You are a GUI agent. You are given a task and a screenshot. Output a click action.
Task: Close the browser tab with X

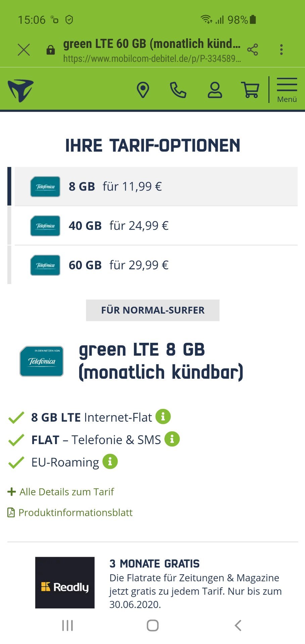(x=24, y=50)
